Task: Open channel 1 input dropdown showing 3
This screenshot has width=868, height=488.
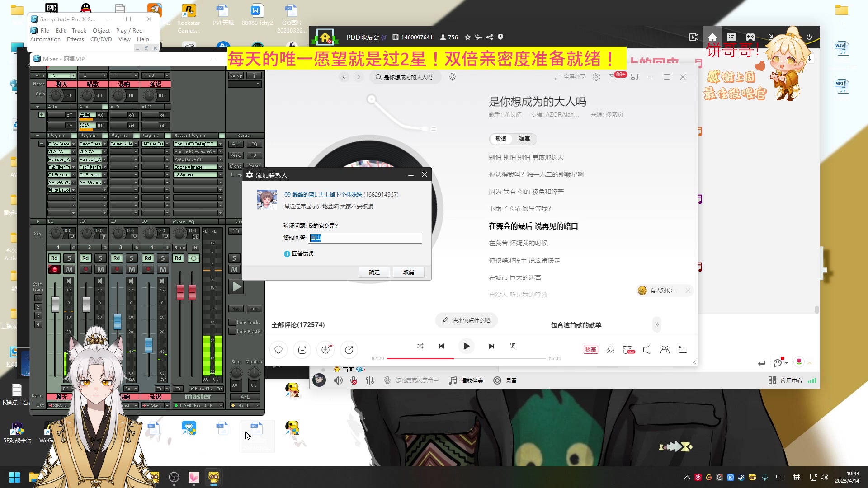Action: (73, 75)
